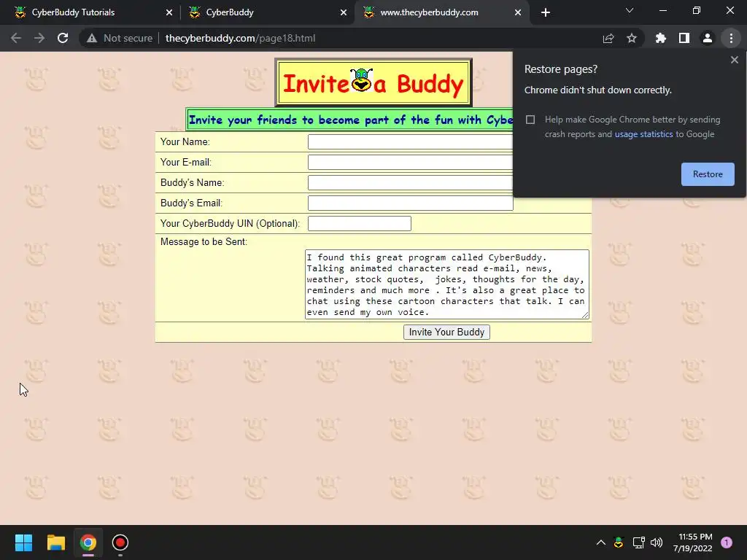Open network settings tray icon
Image resolution: width=747 pixels, height=560 pixels.
(638, 542)
